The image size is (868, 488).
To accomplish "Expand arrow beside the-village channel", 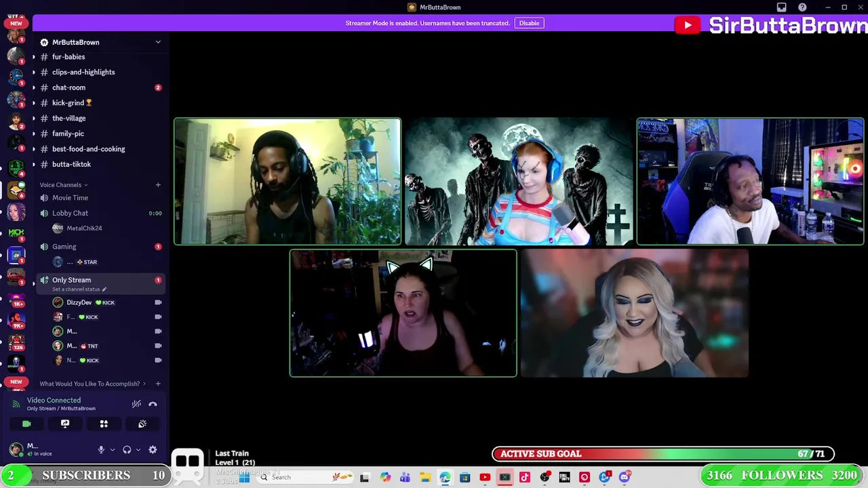I will pyautogui.click(x=34, y=118).
